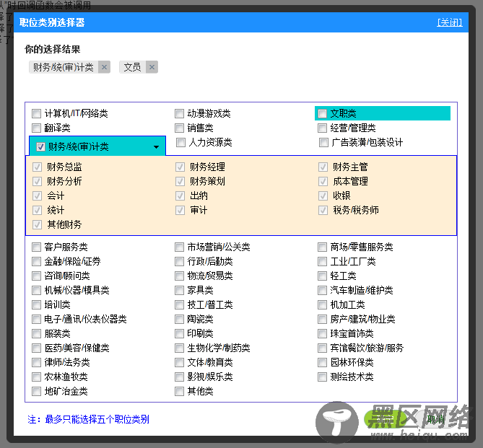Check the 园林环保类 checkbox
Image resolution: width=483 pixels, height=448 pixels.
[322, 362]
